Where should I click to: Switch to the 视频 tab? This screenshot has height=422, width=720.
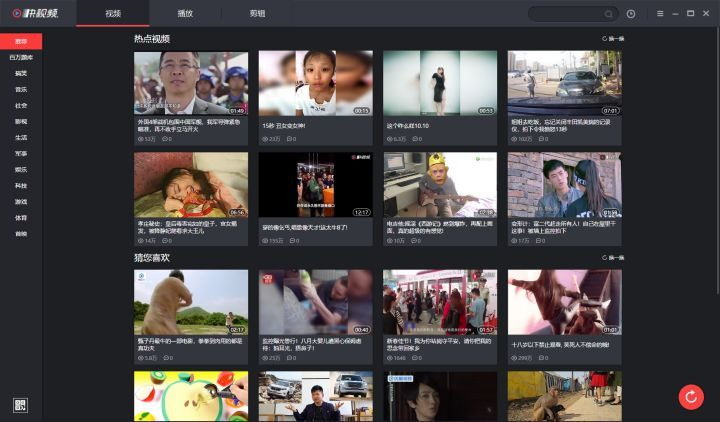113,13
